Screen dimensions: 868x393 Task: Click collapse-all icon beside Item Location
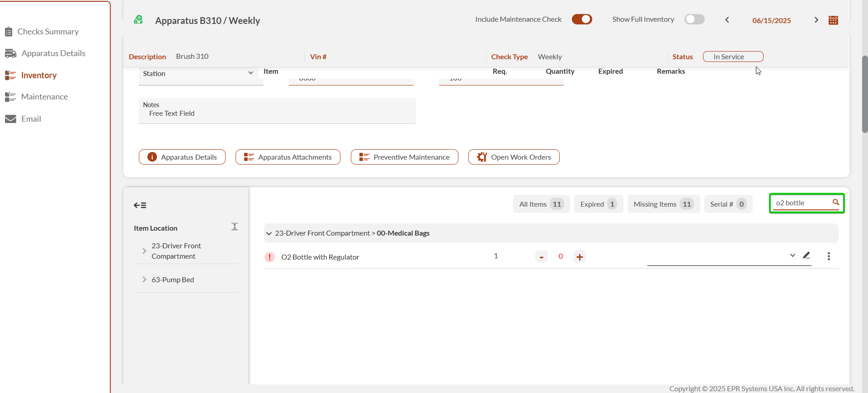pyautogui.click(x=235, y=227)
